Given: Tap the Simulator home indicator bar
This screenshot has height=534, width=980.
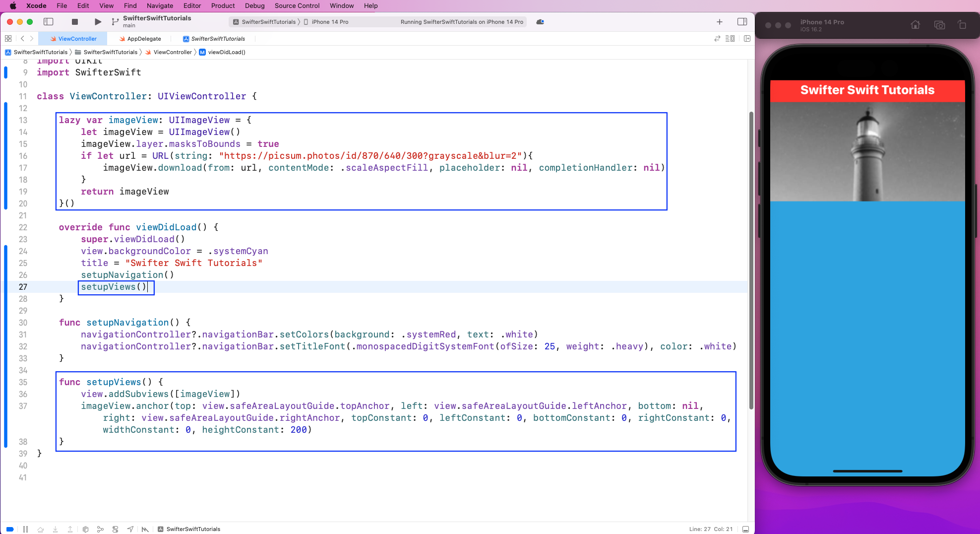Looking at the screenshot, I should pos(867,471).
